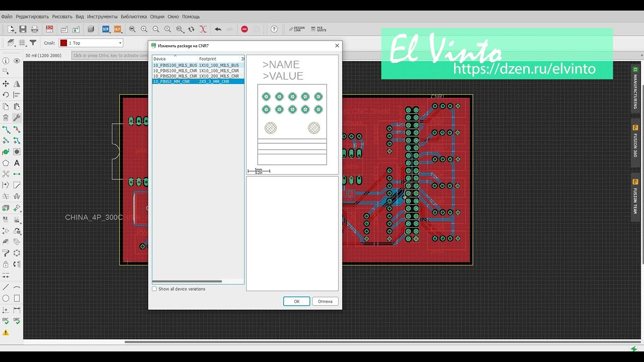Open the Zoom select dropdown
This screenshot has width=644, height=362.
[x=180, y=29]
